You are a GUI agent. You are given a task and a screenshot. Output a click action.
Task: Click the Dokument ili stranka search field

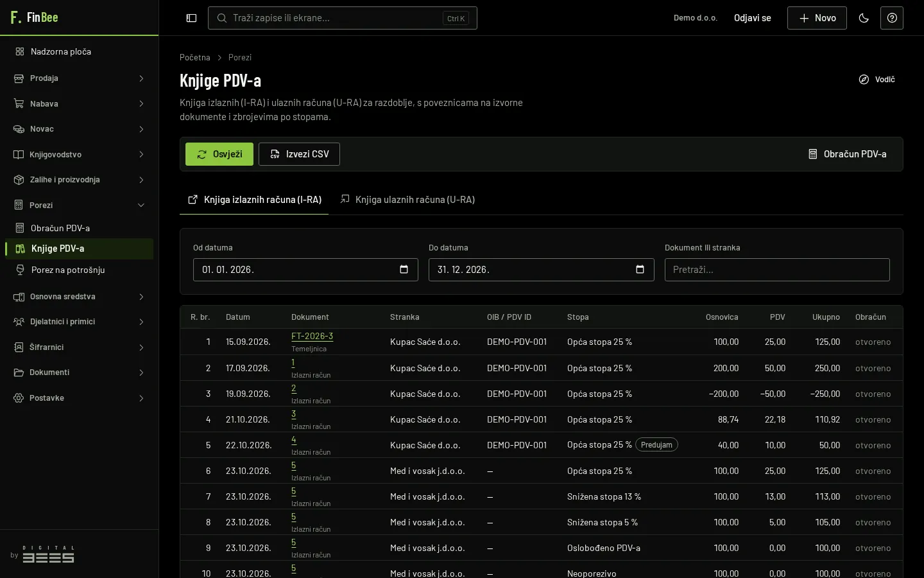click(777, 270)
